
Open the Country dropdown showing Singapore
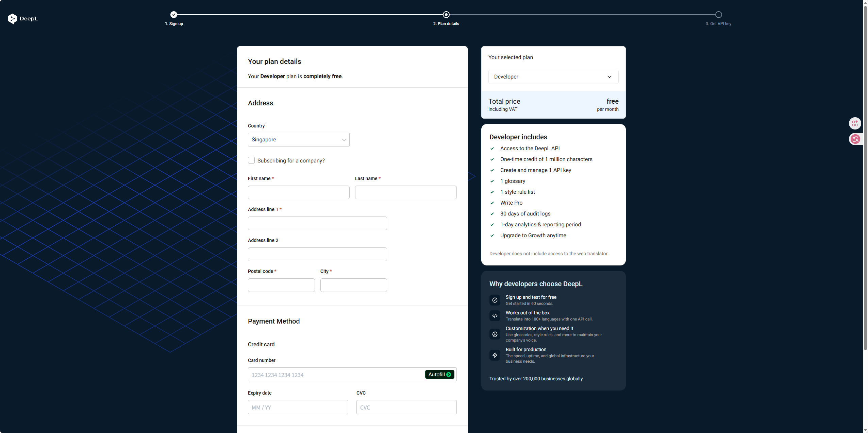(x=299, y=140)
